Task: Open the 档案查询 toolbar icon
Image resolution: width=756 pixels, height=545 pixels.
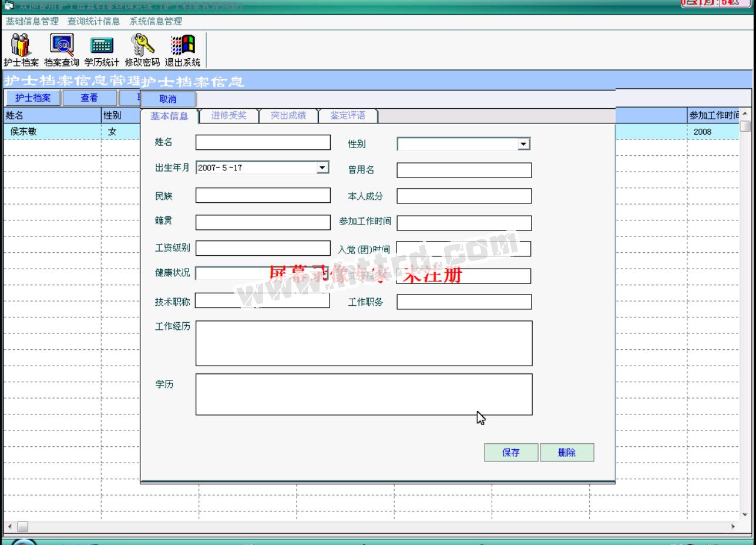Action: pyautogui.click(x=61, y=51)
